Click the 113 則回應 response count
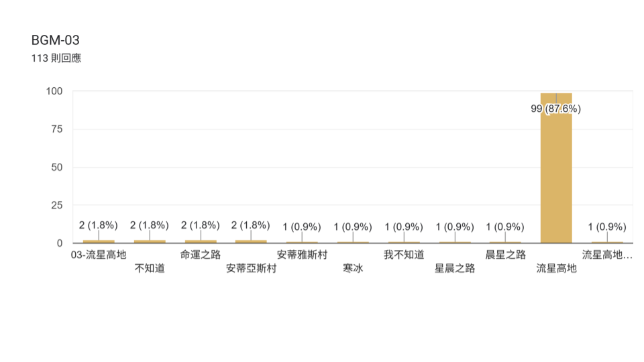Viewport: 644px width, 362px height. tap(56, 58)
